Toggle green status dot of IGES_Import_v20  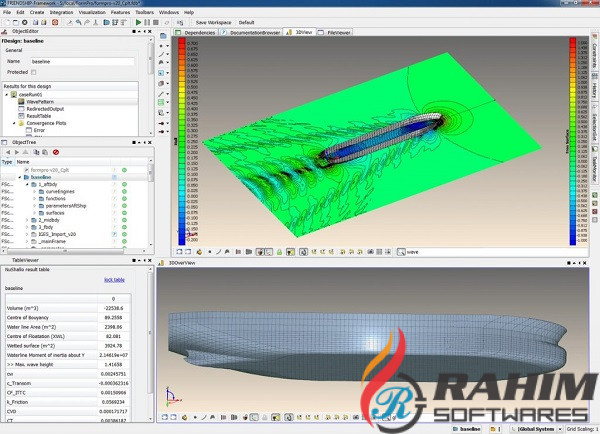click(x=124, y=234)
